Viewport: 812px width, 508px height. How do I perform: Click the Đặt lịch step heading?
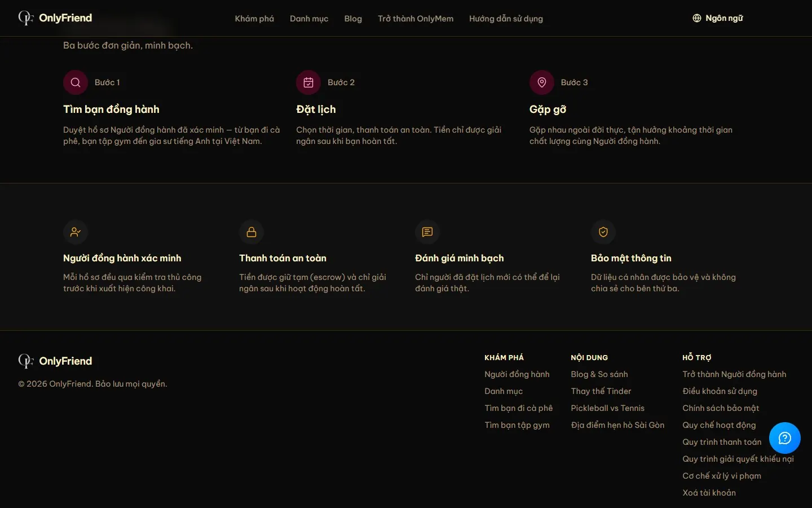pyautogui.click(x=316, y=110)
